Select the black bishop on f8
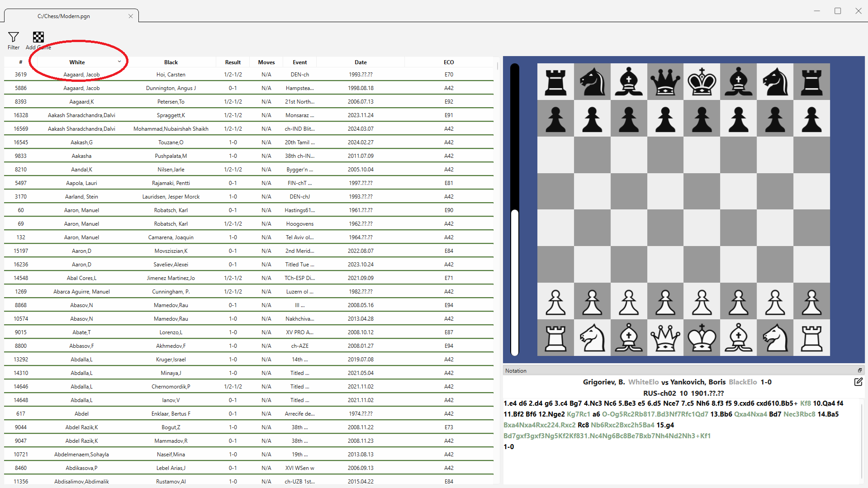The height and width of the screenshot is (488, 868). 738,81
